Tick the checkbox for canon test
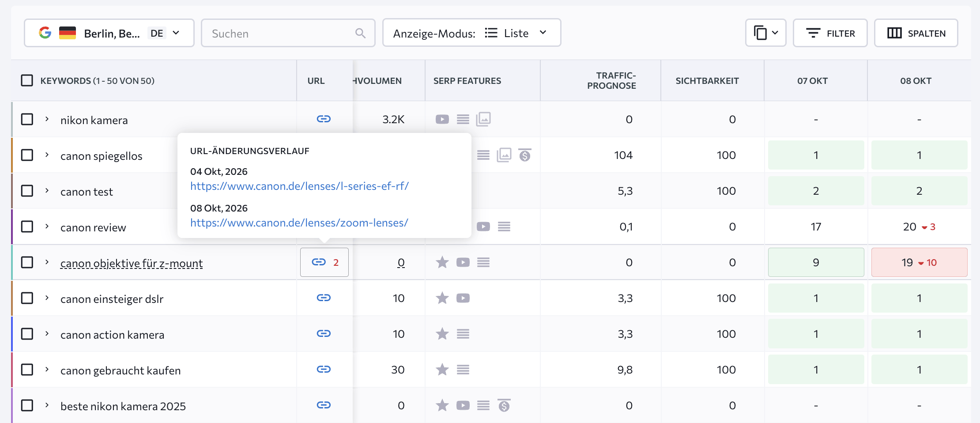The width and height of the screenshot is (980, 423). click(x=27, y=191)
